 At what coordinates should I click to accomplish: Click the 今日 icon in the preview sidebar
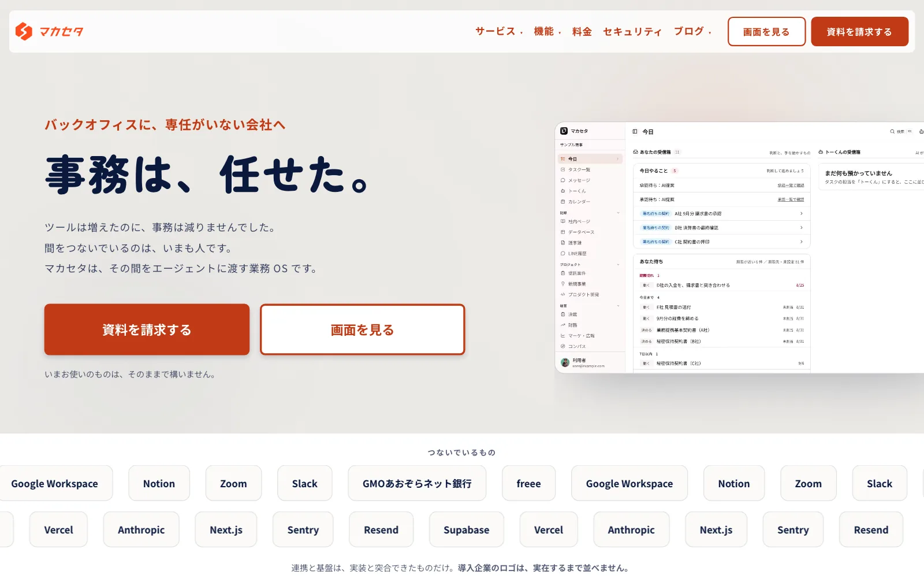tap(562, 159)
